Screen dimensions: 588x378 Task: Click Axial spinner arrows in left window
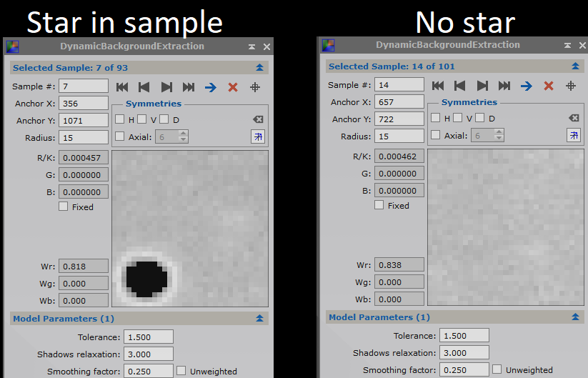point(183,136)
